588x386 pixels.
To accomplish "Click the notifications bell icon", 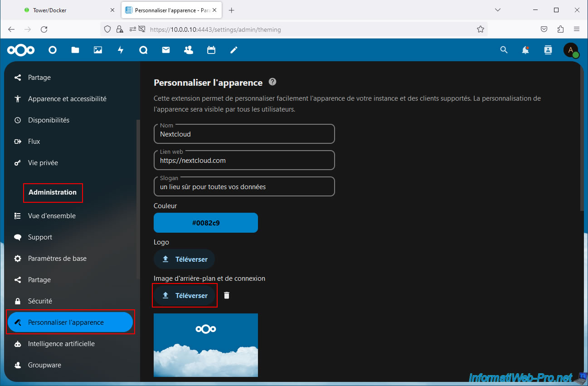I will pyautogui.click(x=525, y=50).
